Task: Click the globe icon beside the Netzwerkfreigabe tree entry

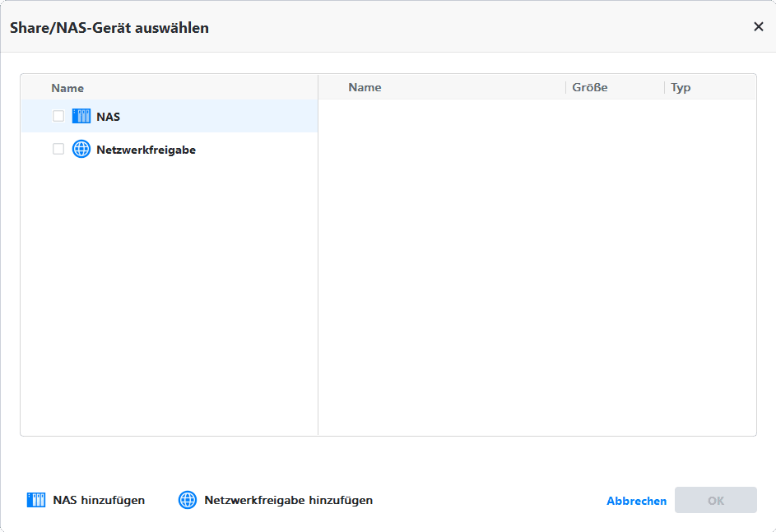Action: pos(81,150)
